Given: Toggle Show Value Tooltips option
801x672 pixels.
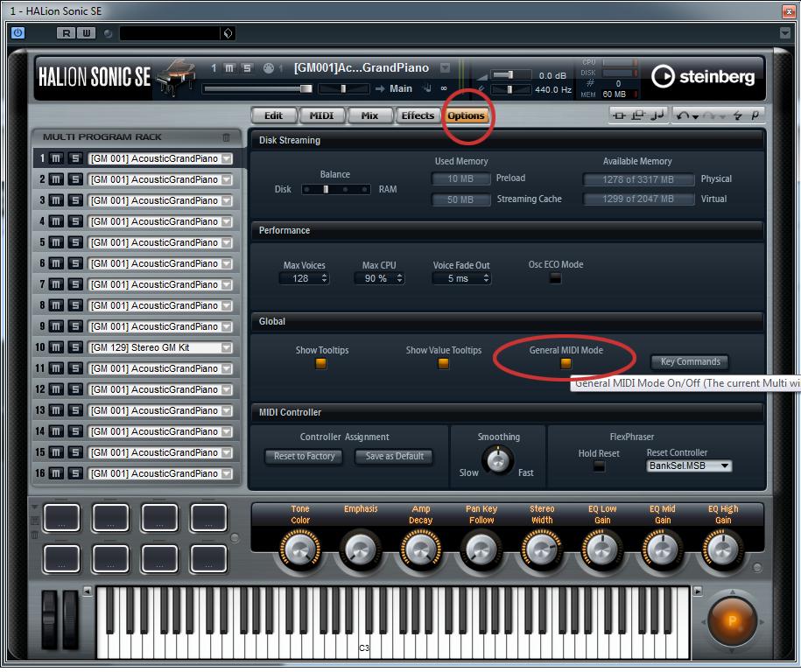Looking at the screenshot, I should point(444,364).
